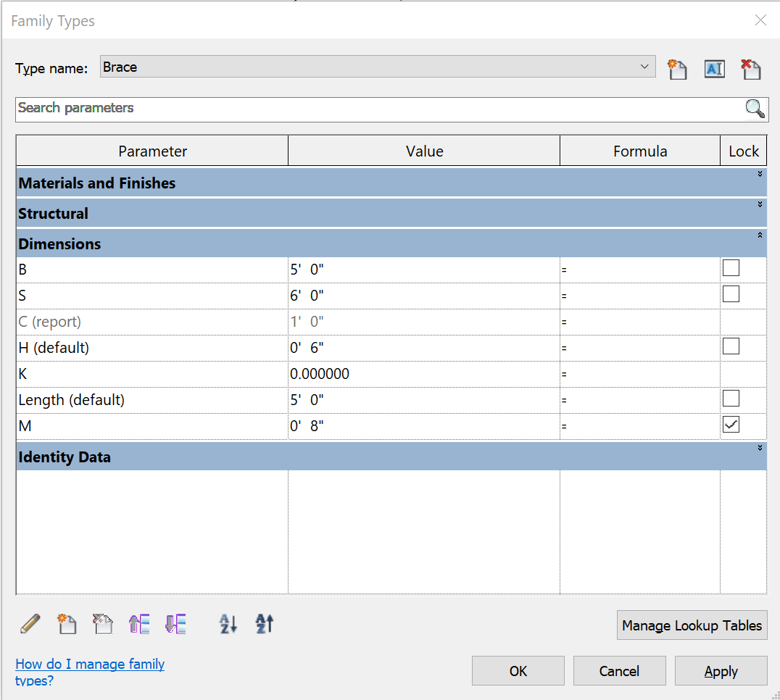The height and width of the screenshot is (700, 780).
Task: Expand the Structural group
Action: click(x=760, y=204)
